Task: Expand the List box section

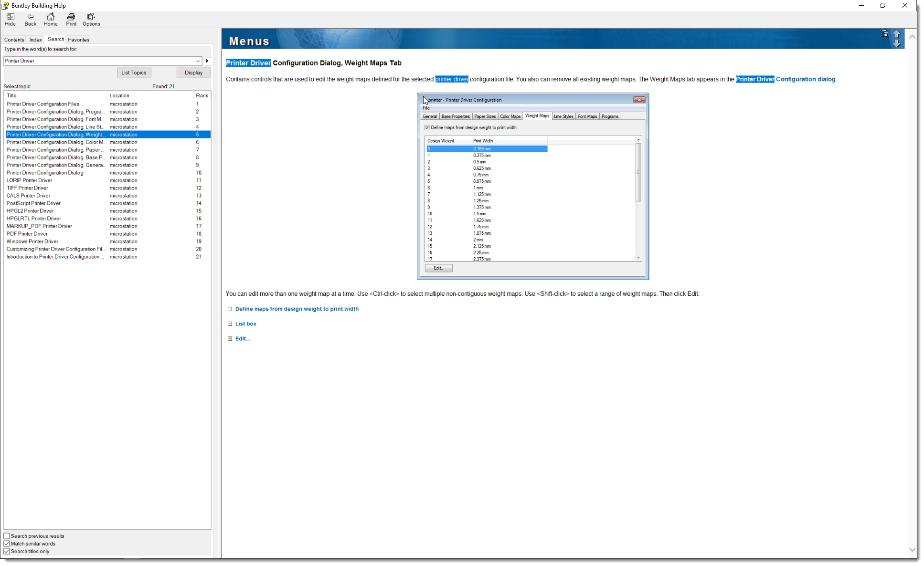Action: click(230, 324)
